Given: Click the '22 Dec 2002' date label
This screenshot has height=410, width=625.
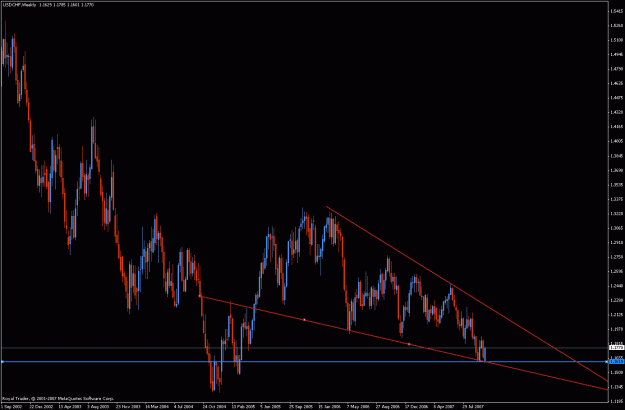Looking at the screenshot, I should tap(41, 407).
